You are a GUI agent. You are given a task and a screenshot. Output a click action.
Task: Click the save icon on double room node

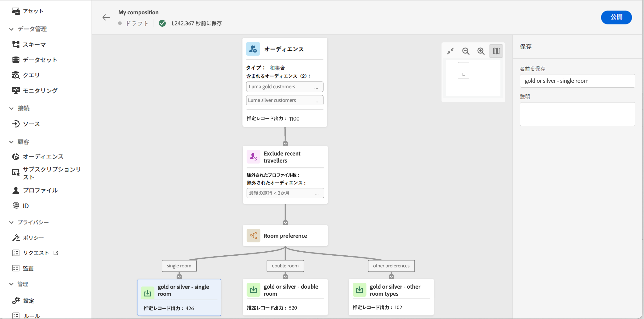click(x=253, y=290)
